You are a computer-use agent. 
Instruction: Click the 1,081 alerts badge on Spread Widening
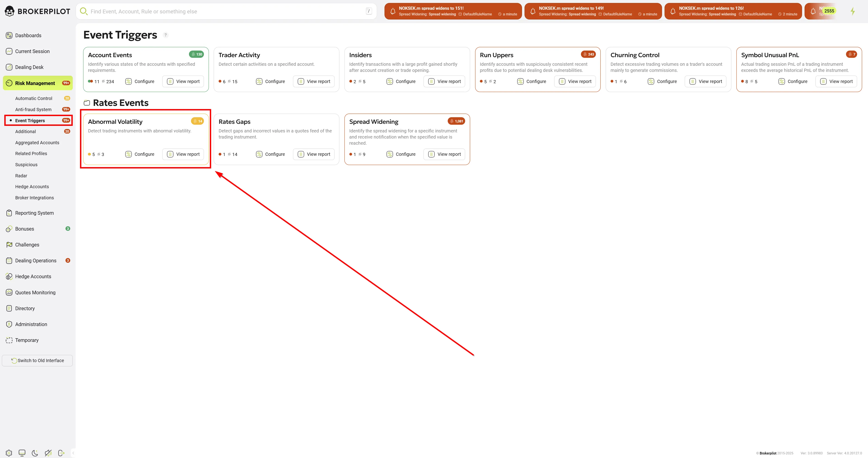[x=456, y=121]
